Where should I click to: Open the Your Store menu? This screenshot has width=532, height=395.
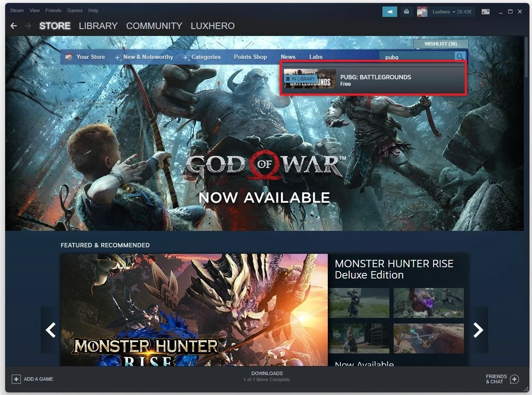click(x=91, y=57)
